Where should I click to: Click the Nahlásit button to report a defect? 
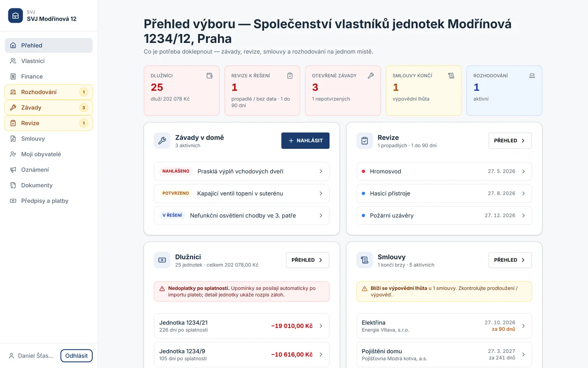(x=305, y=141)
